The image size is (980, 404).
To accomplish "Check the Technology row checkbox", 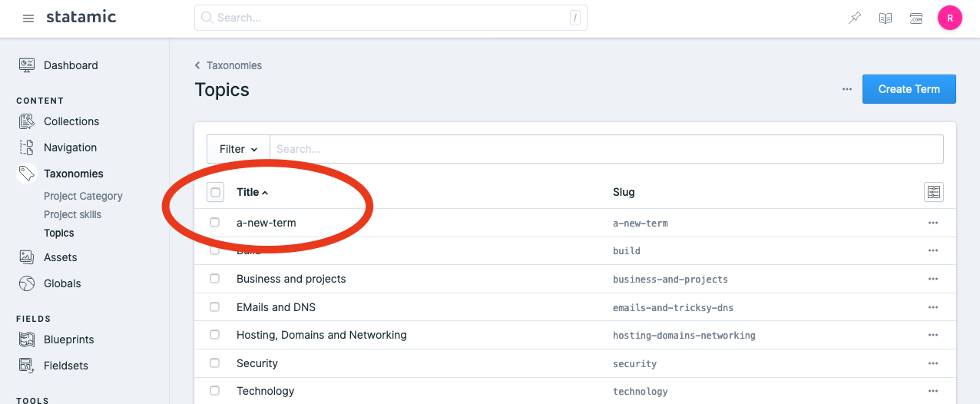I will (215, 391).
